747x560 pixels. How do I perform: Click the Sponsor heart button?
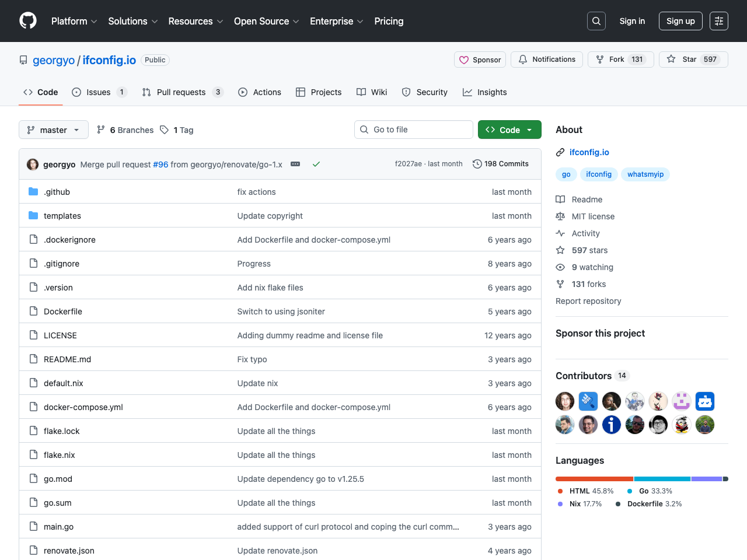point(480,60)
